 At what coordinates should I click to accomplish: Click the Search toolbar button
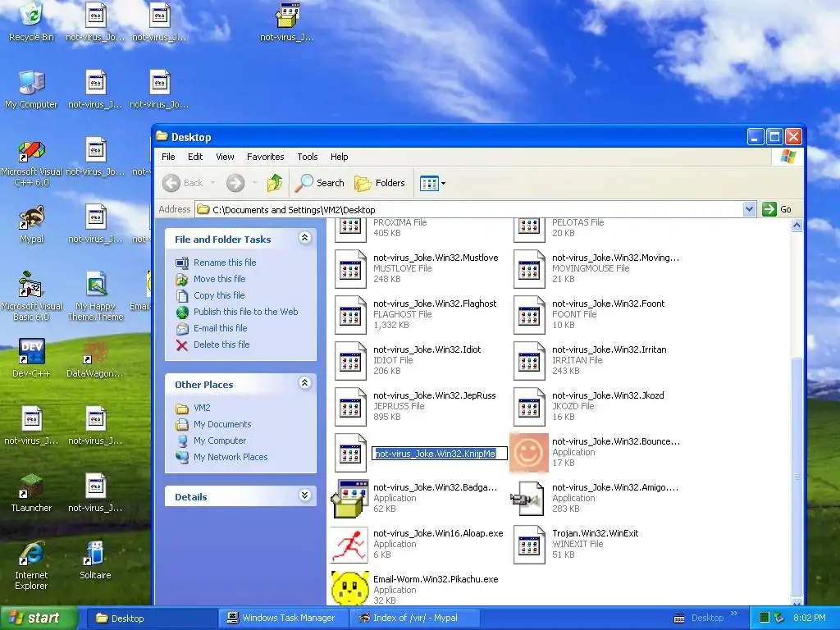(321, 183)
